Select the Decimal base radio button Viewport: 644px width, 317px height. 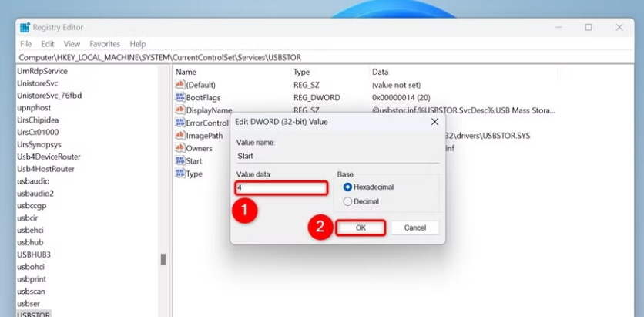(347, 201)
